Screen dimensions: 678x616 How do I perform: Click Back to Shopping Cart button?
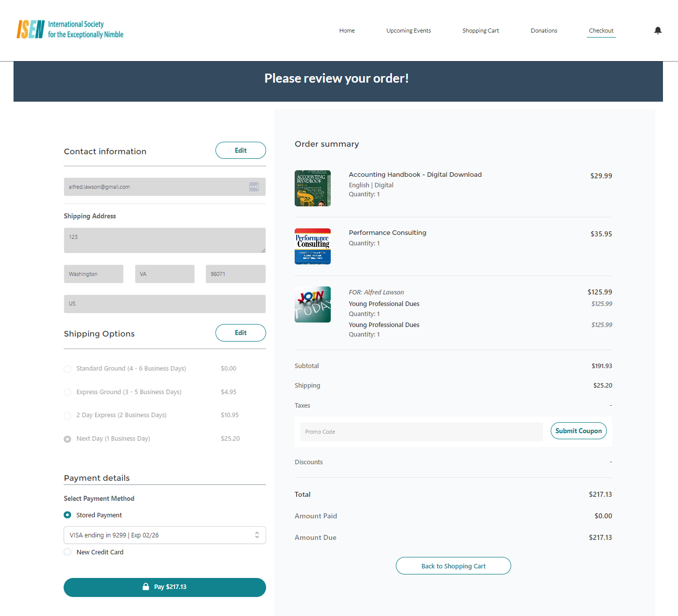coord(453,566)
